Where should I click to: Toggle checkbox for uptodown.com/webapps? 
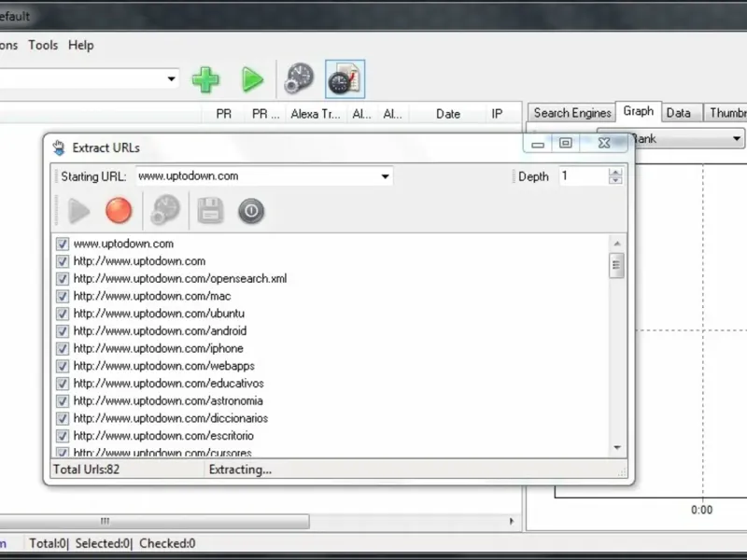click(62, 366)
